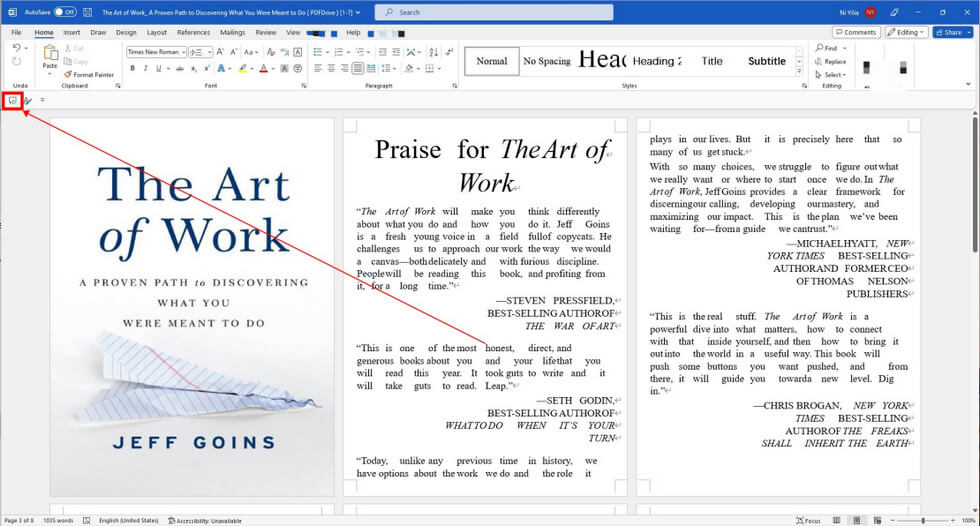Screen dimensions: 980x526
Task: Decrease font size with Shrink Font icon
Action: (x=234, y=52)
